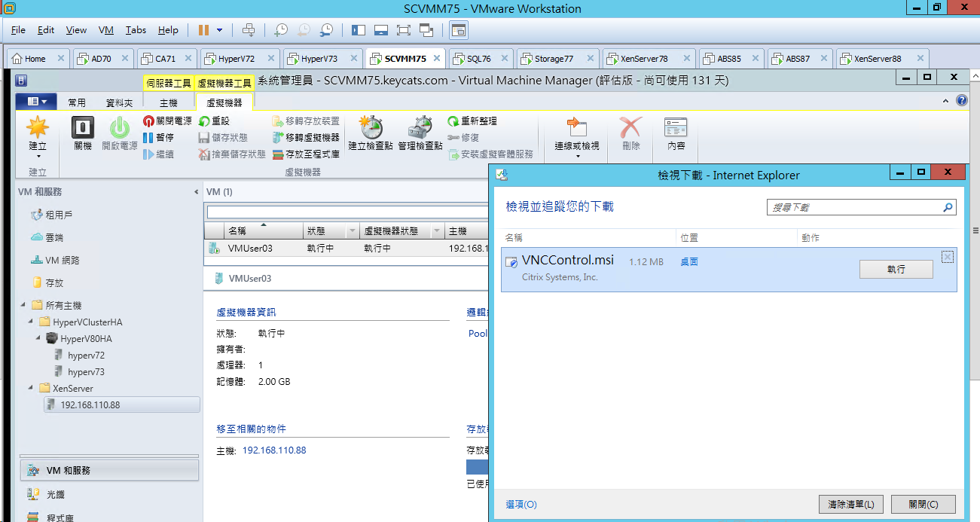Click the 刪除 delete X icon

point(630,127)
